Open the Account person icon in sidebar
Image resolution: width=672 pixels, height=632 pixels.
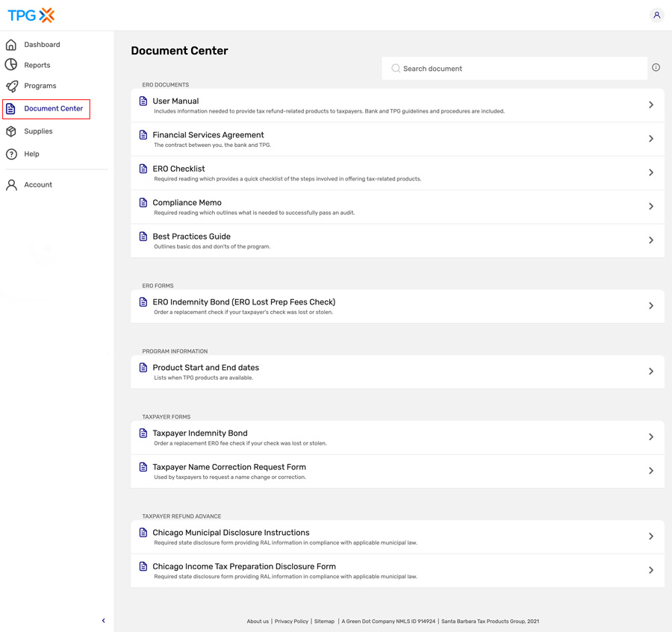point(10,184)
